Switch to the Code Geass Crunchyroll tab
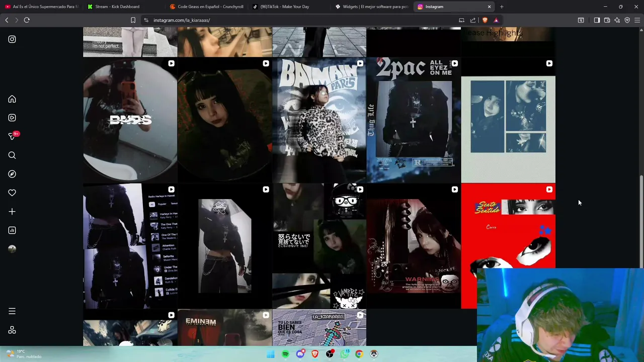644x362 pixels. pyautogui.click(x=206, y=7)
